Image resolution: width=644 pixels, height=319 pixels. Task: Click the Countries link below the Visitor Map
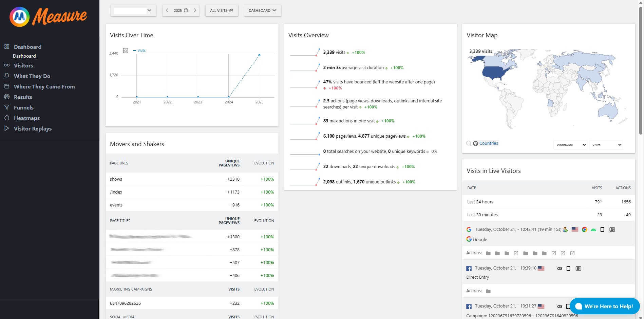pyautogui.click(x=489, y=143)
